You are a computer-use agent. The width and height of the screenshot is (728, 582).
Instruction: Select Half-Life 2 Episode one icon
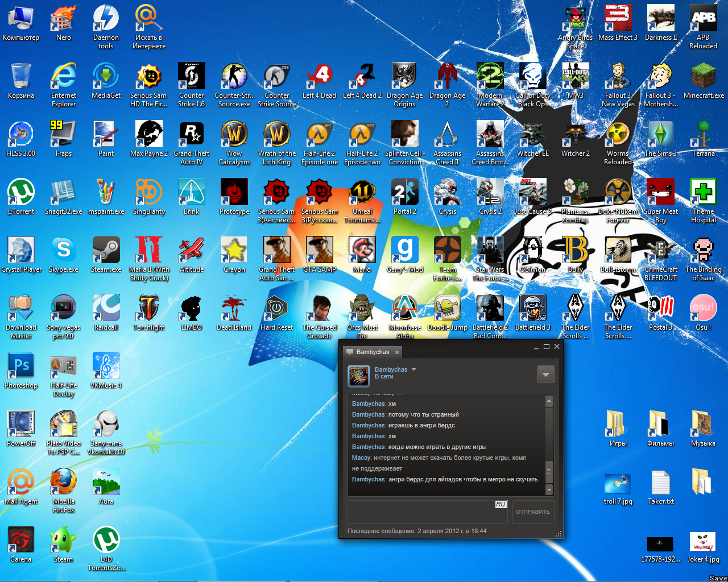point(320,143)
